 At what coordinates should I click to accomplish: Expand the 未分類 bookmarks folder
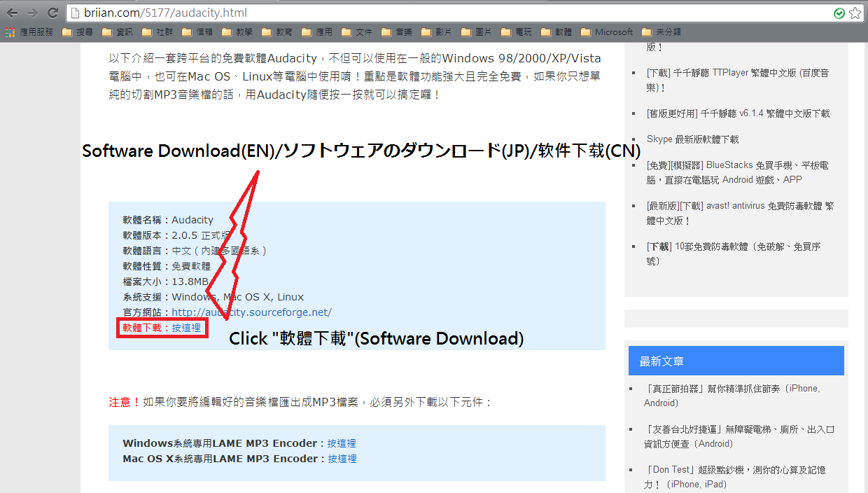661,32
